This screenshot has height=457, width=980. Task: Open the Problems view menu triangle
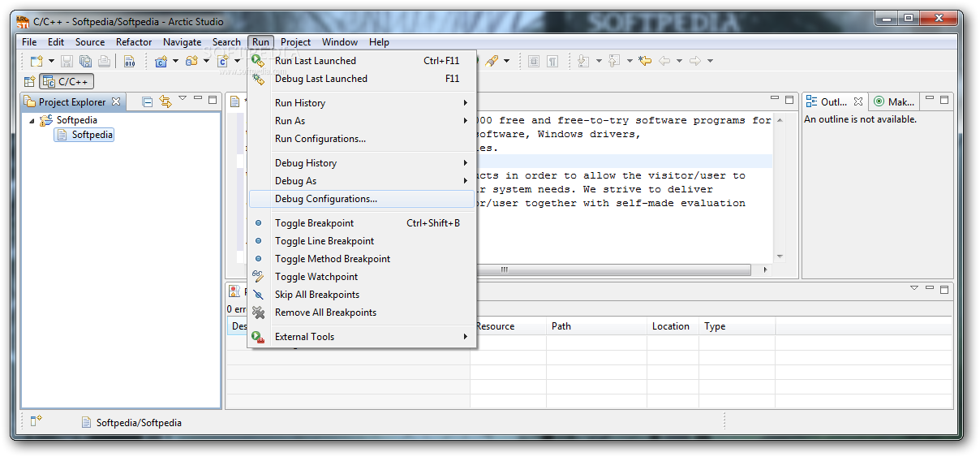tap(914, 287)
